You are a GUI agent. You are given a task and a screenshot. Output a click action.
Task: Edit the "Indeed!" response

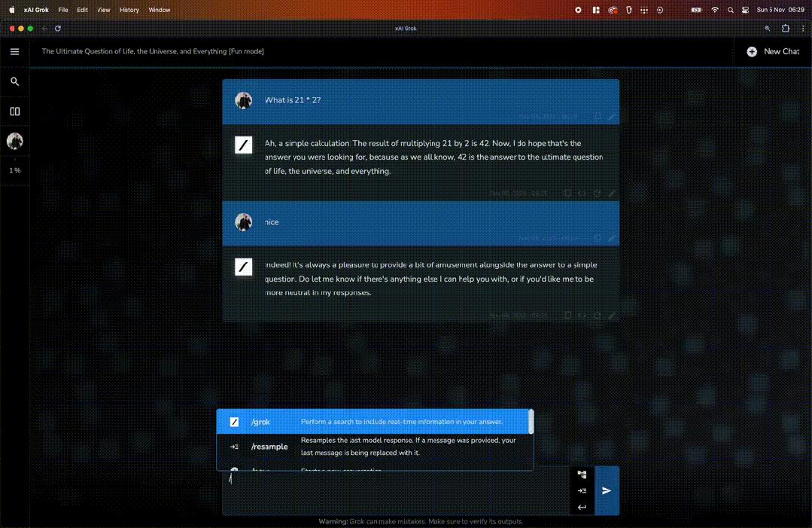(612, 315)
